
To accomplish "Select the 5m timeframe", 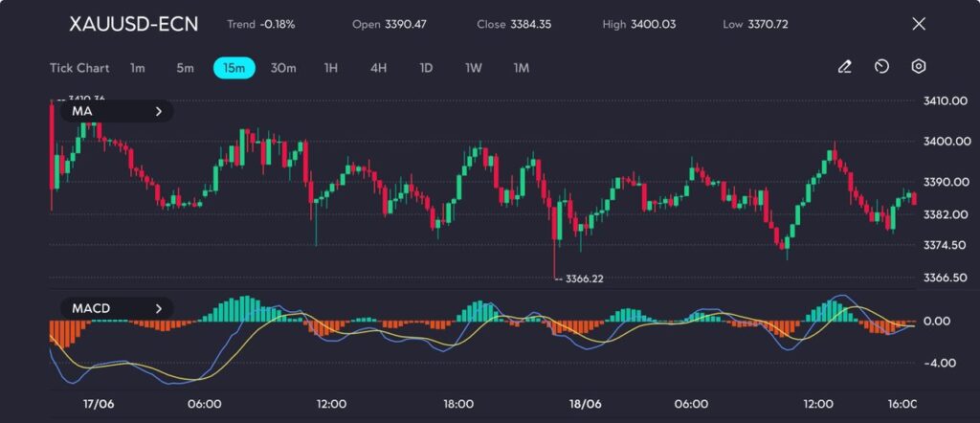I will coord(185,68).
